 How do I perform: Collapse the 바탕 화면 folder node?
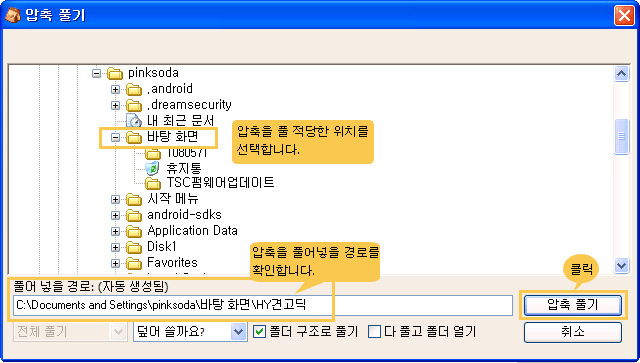[116, 138]
